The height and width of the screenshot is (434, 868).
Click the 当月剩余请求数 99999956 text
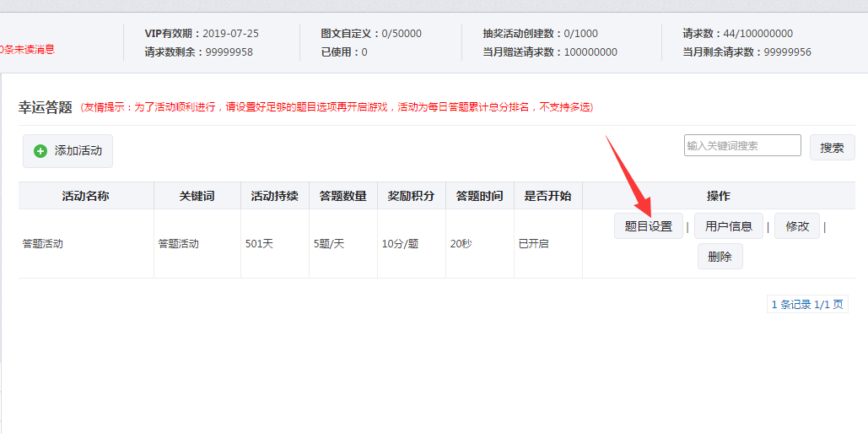click(747, 52)
